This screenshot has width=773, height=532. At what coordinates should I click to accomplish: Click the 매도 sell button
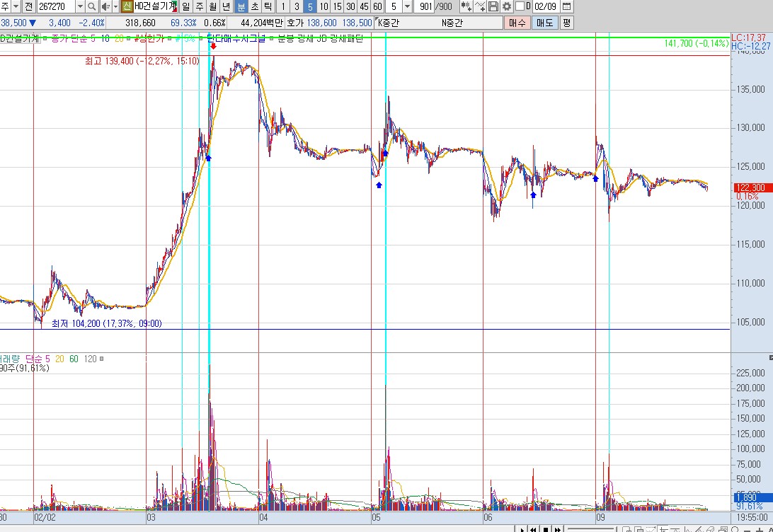545,23
